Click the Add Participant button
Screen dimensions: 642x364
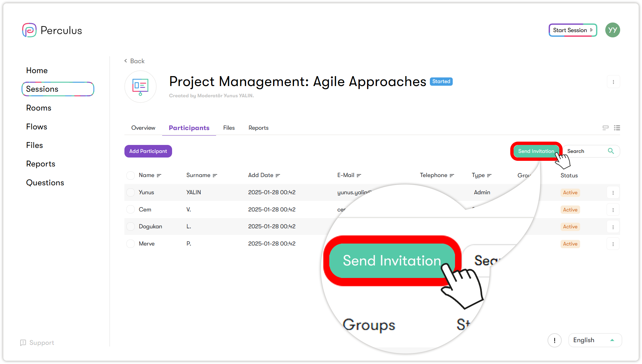pos(148,151)
